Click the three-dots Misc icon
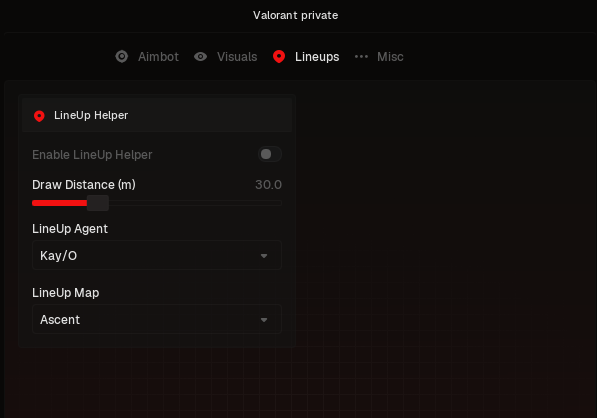 (361, 57)
